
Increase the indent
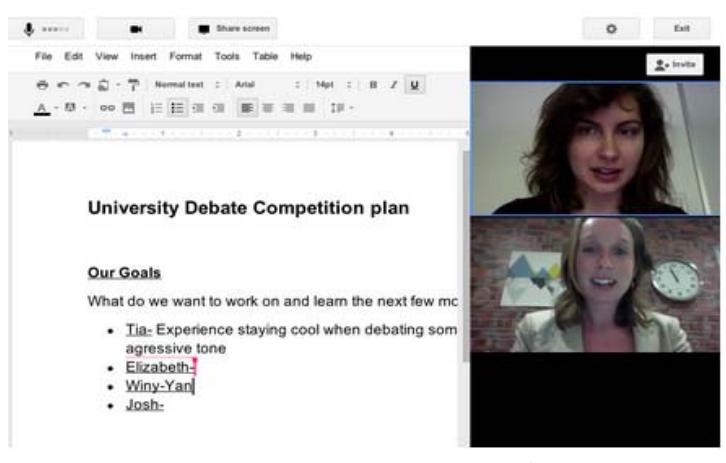pyautogui.click(x=219, y=108)
